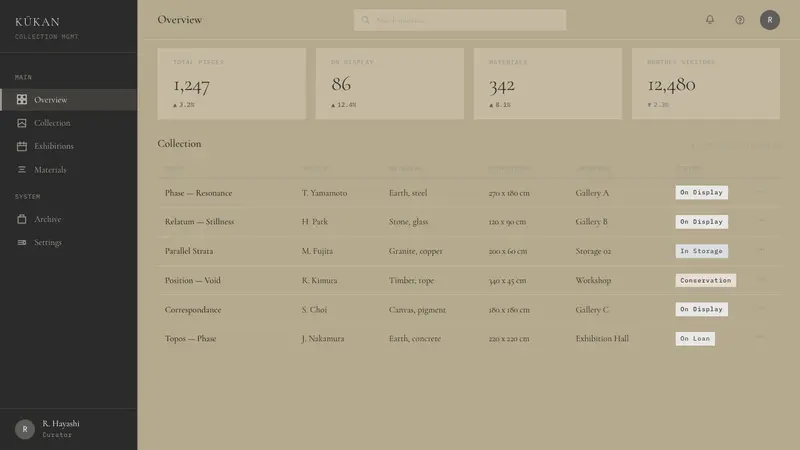Click the Exhibitions calendar icon
The width and height of the screenshot is (800, 450).
[21, 146]
